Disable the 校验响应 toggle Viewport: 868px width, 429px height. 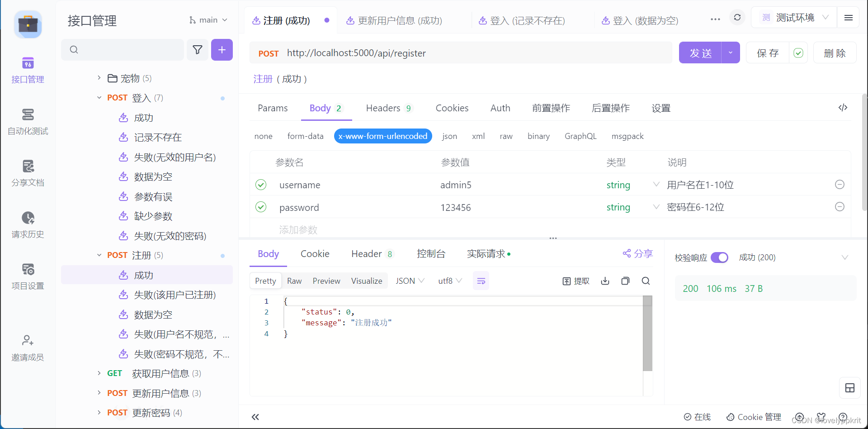(720, 257)
